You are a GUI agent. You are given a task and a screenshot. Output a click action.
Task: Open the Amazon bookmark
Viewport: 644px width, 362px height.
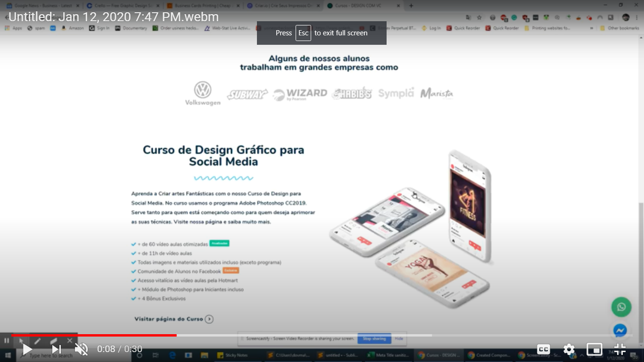point(72,28)
